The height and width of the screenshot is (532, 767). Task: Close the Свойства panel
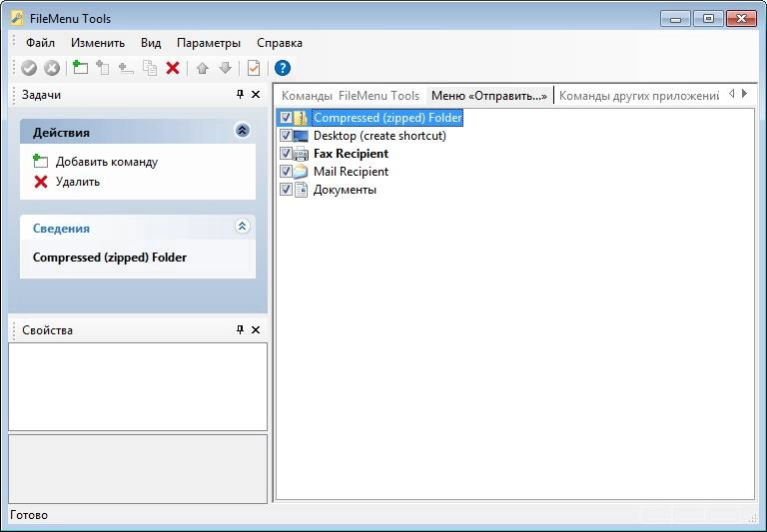256,329
